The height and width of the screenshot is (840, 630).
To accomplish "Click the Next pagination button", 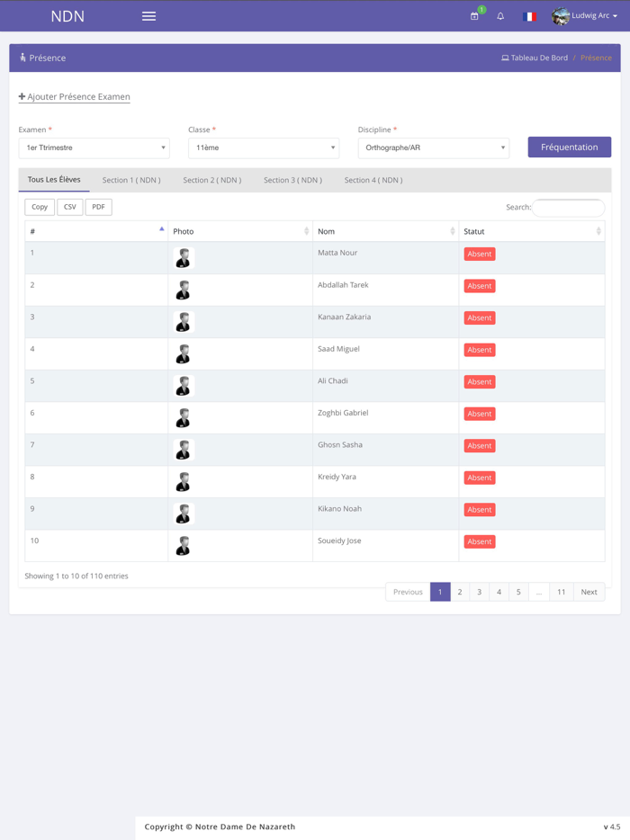I will click(x=589, y=592).
